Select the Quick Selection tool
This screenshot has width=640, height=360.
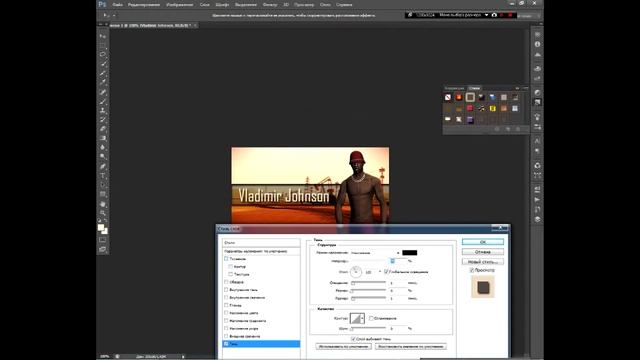pyautogui.click(x=102, y=64)
